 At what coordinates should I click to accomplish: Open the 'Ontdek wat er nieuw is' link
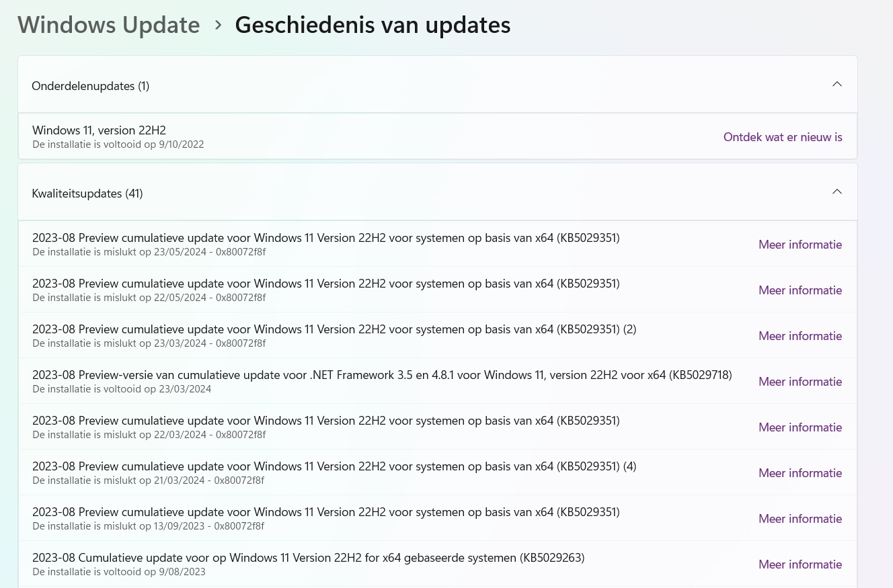(x=783, y=137)
